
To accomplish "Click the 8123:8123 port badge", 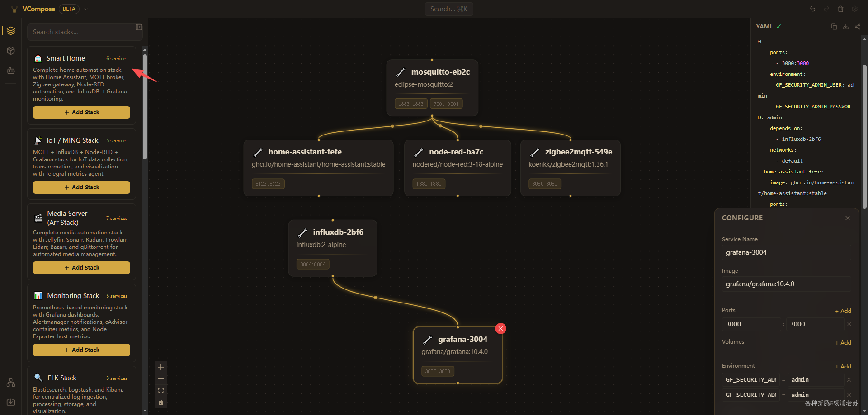I will pos(268,184).
